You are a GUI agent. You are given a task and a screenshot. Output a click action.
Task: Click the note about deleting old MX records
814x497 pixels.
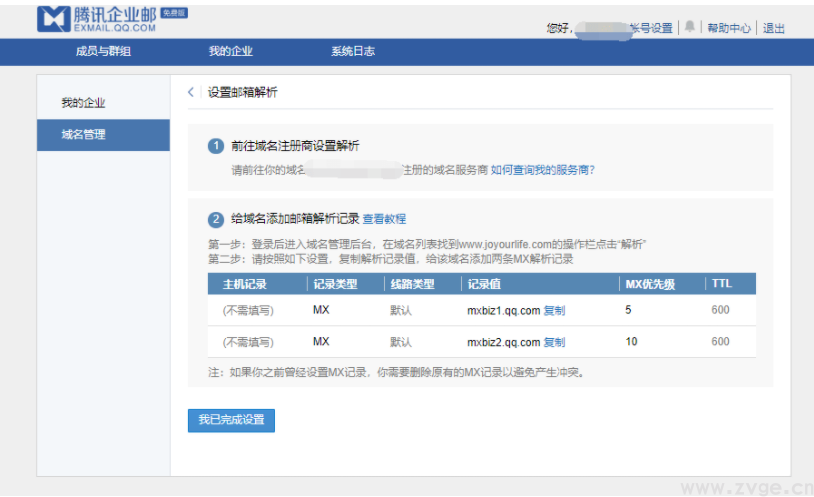[x=397, y=372]
